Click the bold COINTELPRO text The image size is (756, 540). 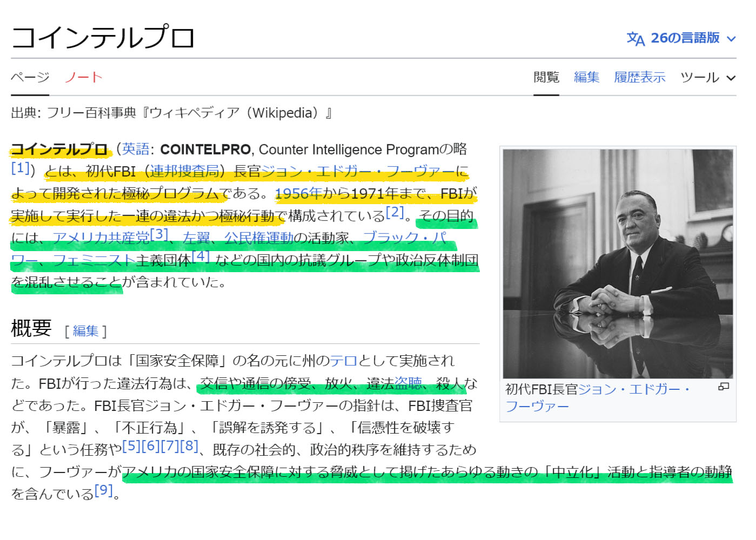pyautogui.click(x=205, y=149)
